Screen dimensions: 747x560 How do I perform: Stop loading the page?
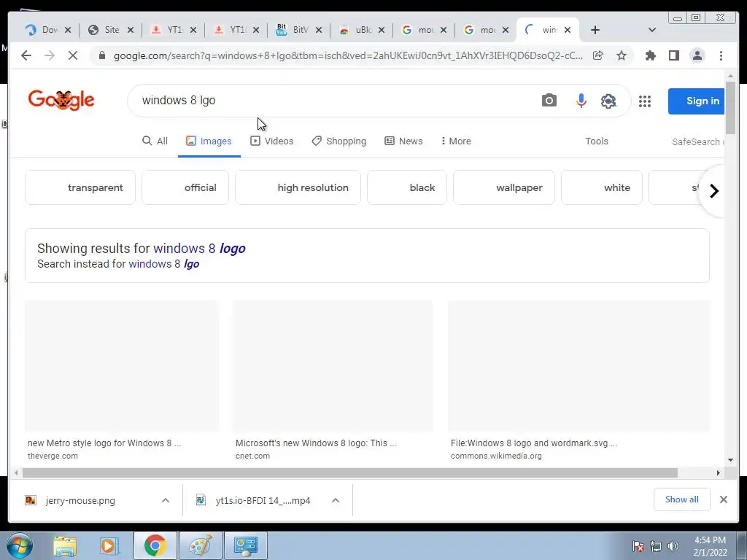click(72, 55)
